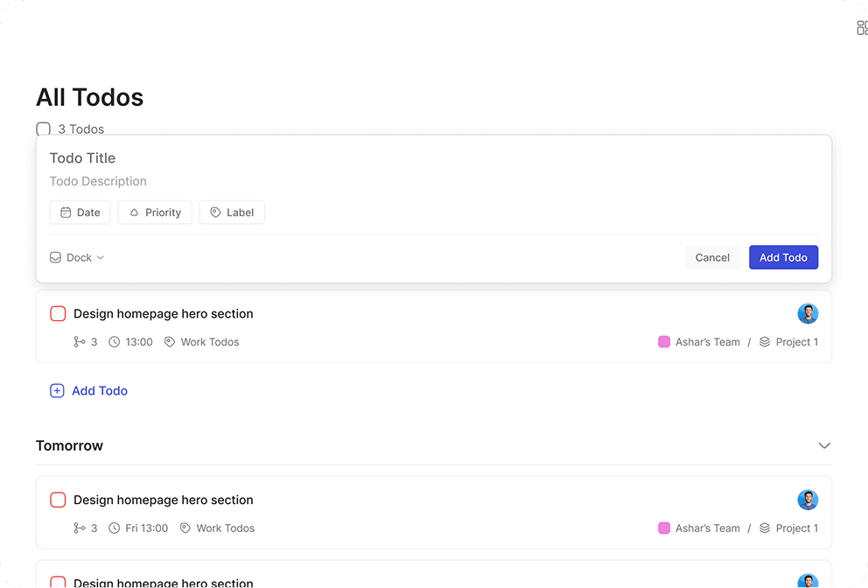Click pink team swatch on Fri 13:00 todo
The width and height of the screenshot is (868, 588).
click(x=664, y=528)
